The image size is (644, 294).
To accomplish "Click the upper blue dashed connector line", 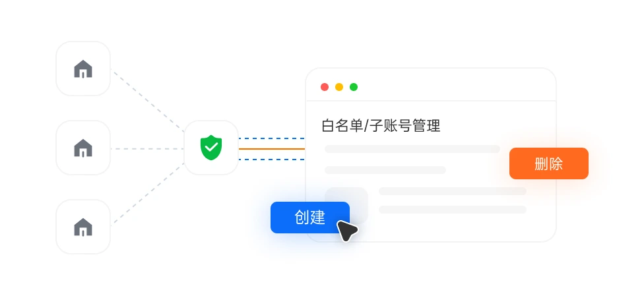I will pos(272,138).
